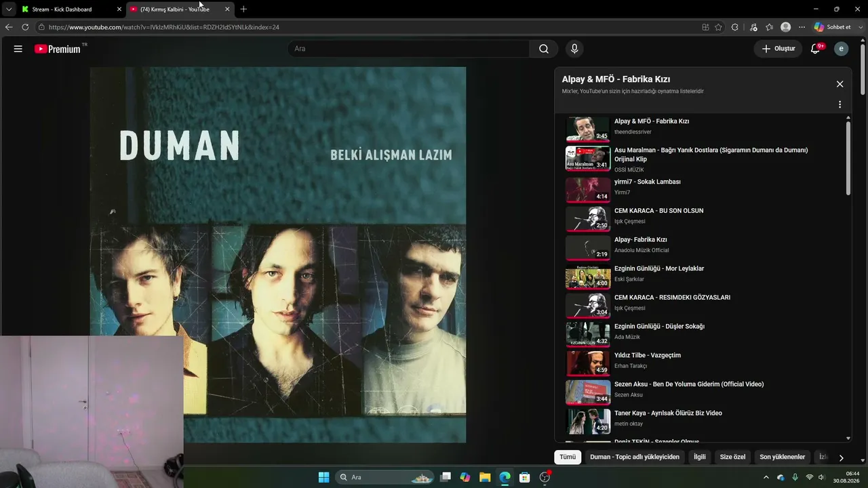The image size is (868, 488).
Task: Open Copilot with Sohbet et
Action: [x=832, y=27]
